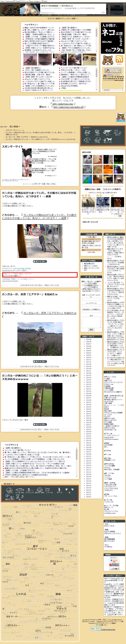Viewport: 126px width, 644px height.
Task: Open the blue Twitter cat badge
Action: [x=121, y=117]
